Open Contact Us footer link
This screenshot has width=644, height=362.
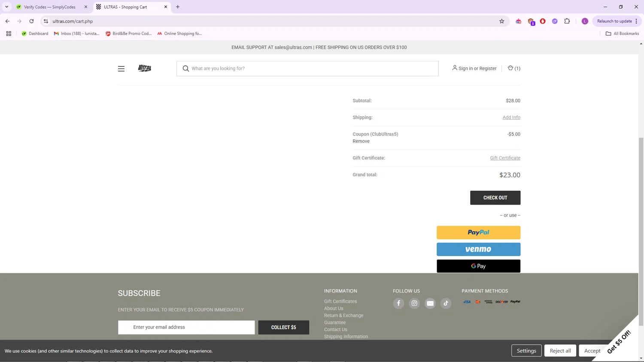coord(336,329)
